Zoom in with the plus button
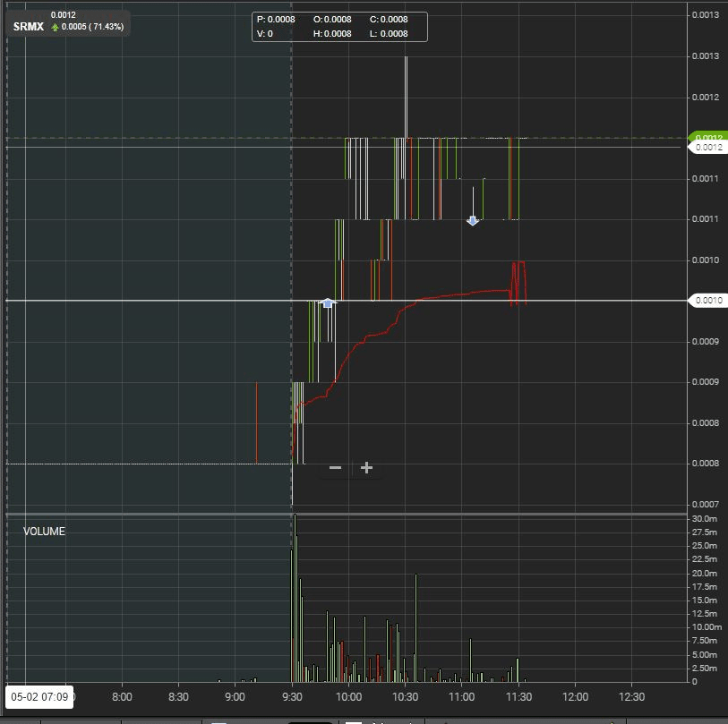This screenshot has width=728, height=724. pos(366,468)
